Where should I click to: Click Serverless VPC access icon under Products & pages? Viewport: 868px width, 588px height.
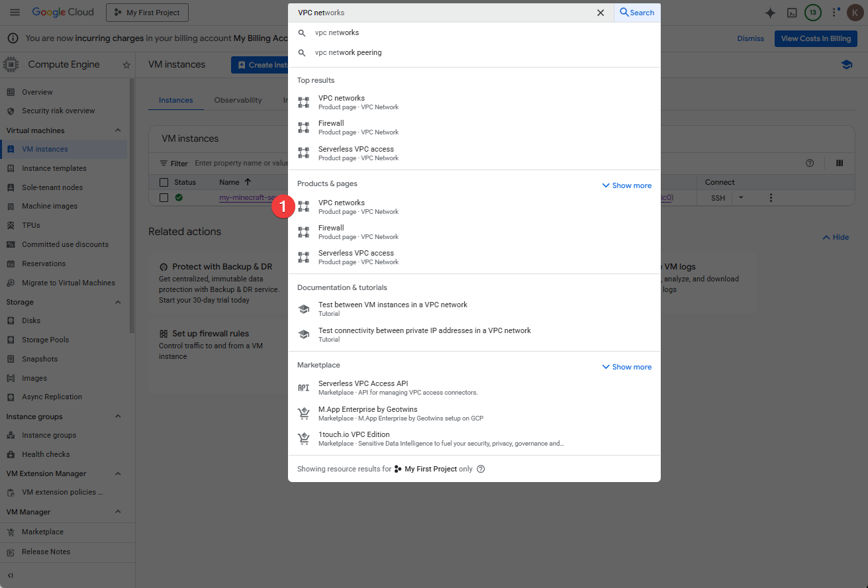[x=304, y=257]
